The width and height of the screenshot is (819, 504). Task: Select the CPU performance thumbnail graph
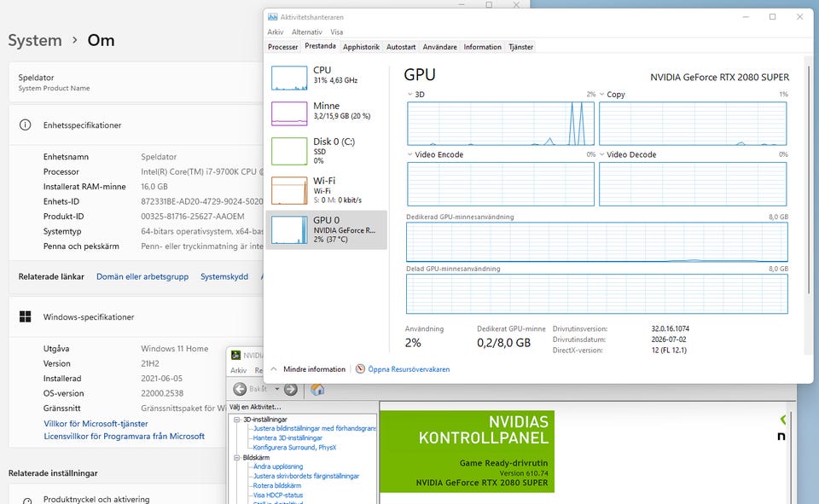click(x=289, y=78)
